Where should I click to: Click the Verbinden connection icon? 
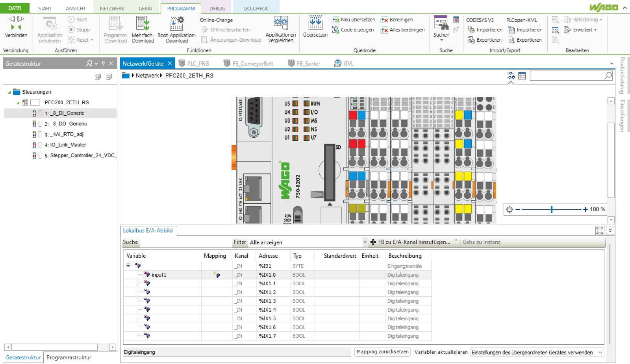16,24
